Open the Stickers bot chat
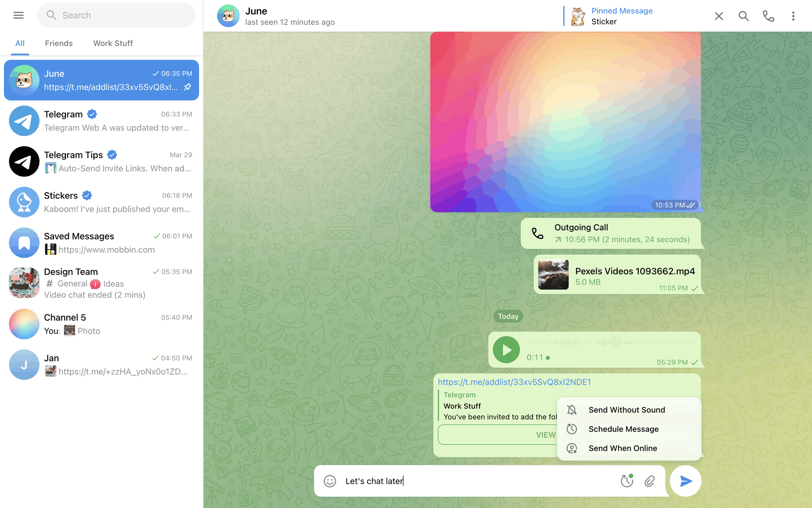Screen dimensions: 812x508 point(101,202)
